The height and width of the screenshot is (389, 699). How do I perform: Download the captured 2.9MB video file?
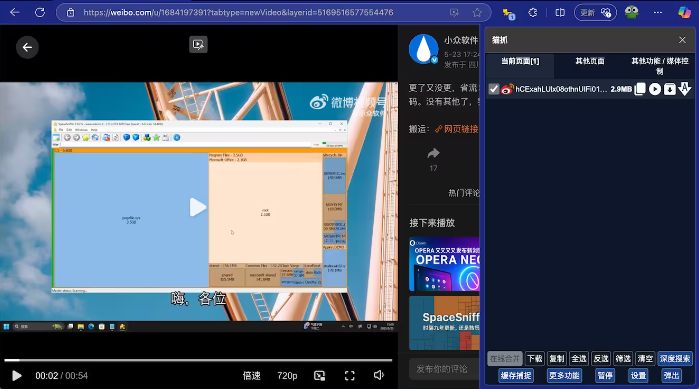pyautogui.click(x=670, y=89)
